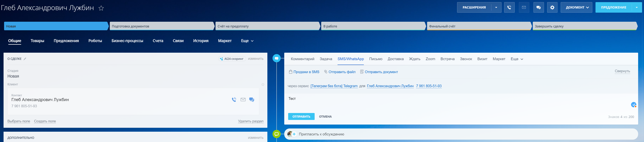644x142 pixels.
Task: Select the Звонок activity tab
Action: click(466, 59)
